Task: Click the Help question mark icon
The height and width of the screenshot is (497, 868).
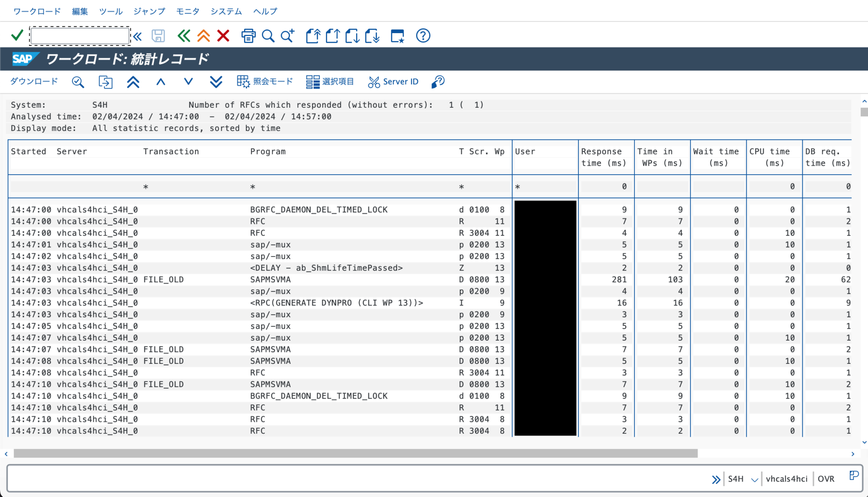Action: (423, 36)
